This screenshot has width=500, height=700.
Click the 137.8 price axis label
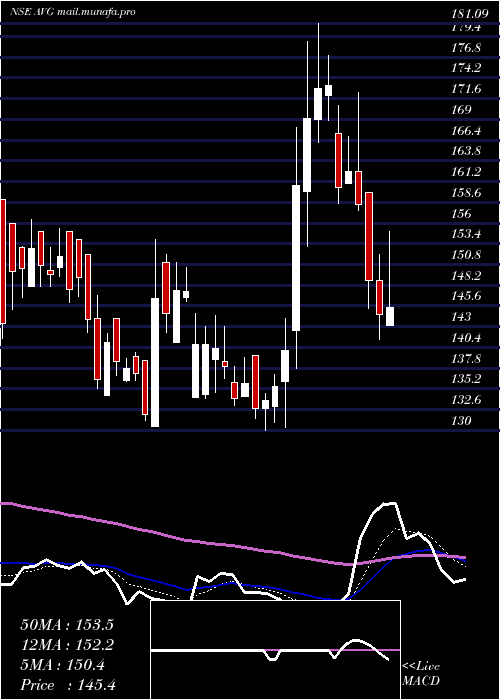click(x=466, y=359)
